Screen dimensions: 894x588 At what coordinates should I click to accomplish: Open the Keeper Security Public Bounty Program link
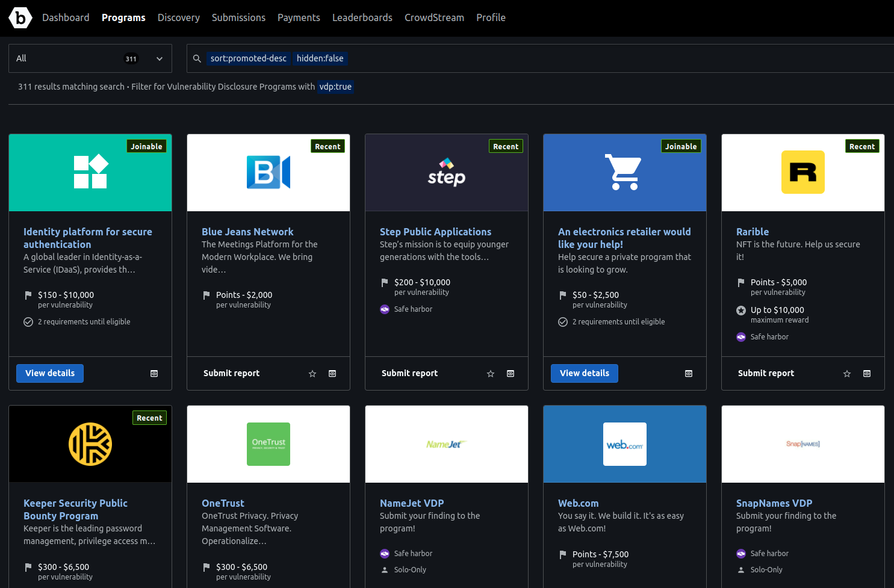tap(75, 509)
